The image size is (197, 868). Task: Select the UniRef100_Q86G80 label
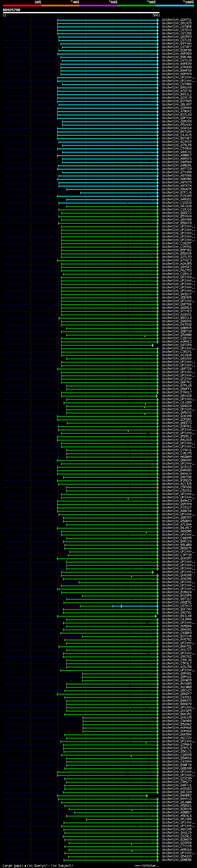pos(176,460)
